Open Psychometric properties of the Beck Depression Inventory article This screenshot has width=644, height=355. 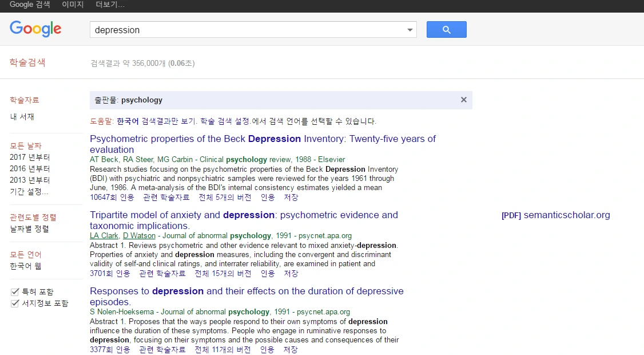point(263,144)
